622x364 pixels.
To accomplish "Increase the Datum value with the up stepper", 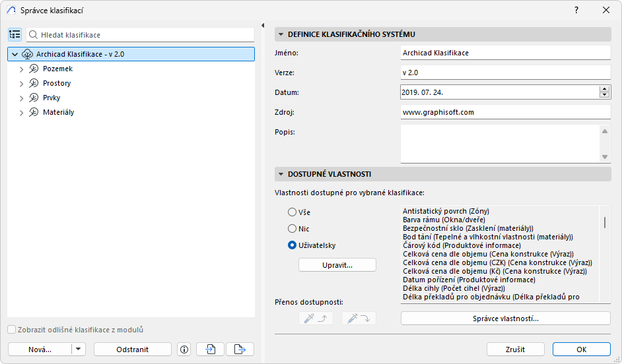I will coord(605,89).
